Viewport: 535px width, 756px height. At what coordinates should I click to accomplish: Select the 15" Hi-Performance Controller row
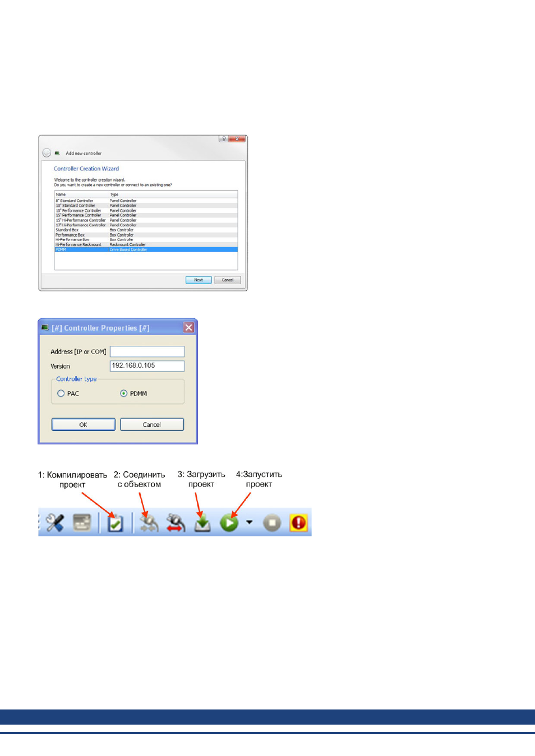(x=146, y=220)
